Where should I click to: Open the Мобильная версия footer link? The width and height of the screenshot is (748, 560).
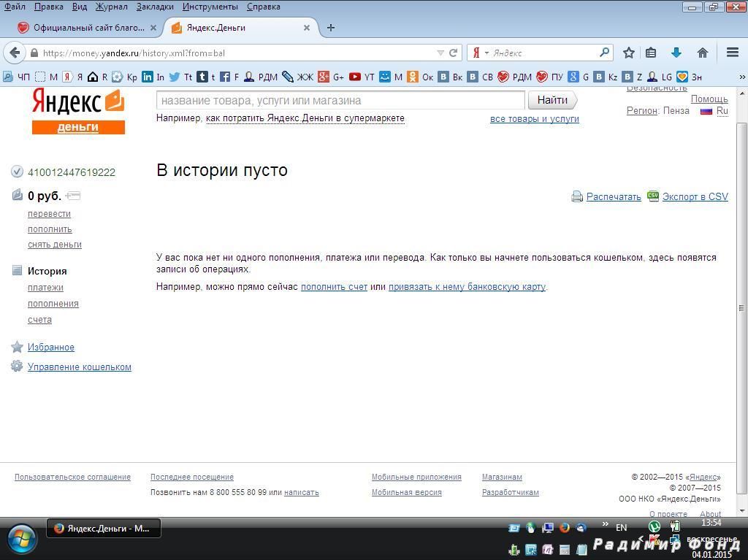(x=406, y=492)
